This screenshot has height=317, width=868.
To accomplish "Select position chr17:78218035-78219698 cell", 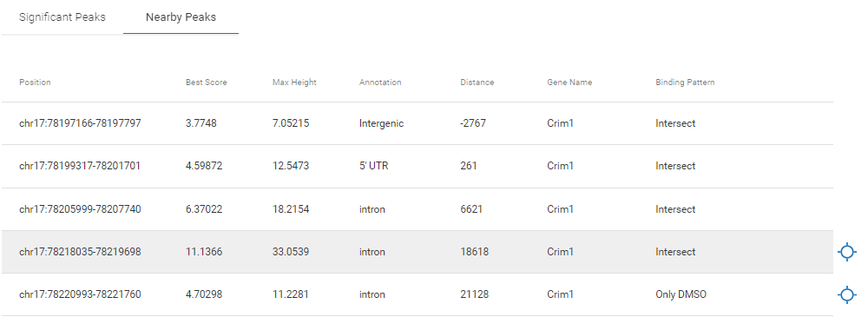I will pos(80,252).
